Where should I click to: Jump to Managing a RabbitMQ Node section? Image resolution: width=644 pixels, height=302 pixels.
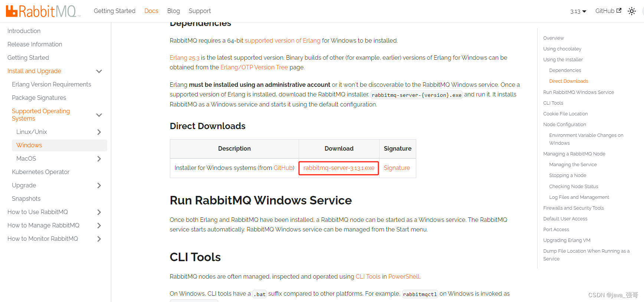[574, 154]
